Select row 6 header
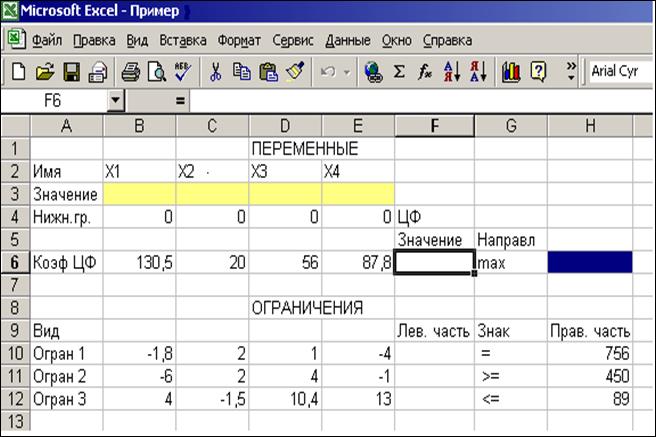Viewport: 656px width, 437px height. tap(15, 262)
